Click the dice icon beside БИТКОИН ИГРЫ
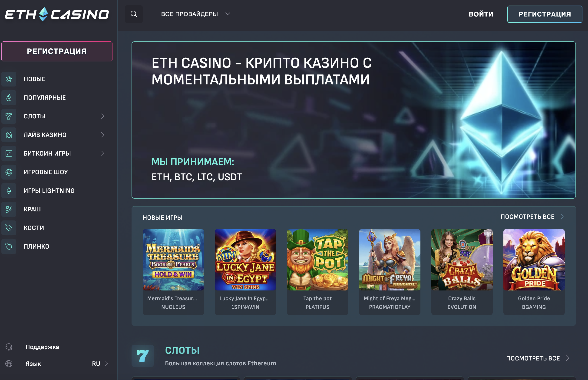 coord(9,153)
